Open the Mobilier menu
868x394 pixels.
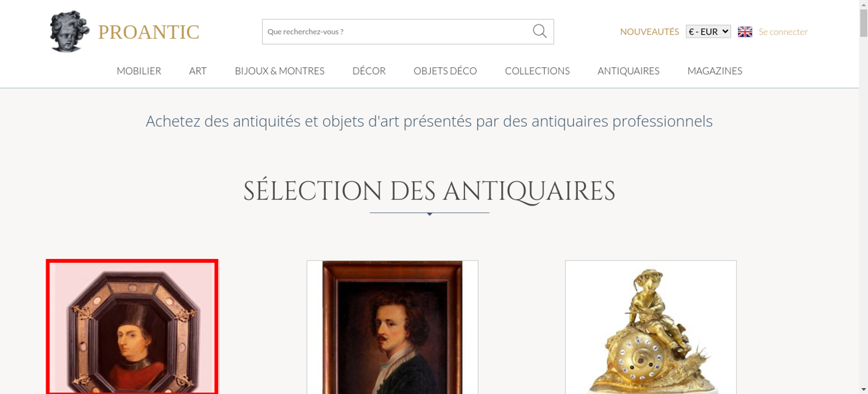139,71
